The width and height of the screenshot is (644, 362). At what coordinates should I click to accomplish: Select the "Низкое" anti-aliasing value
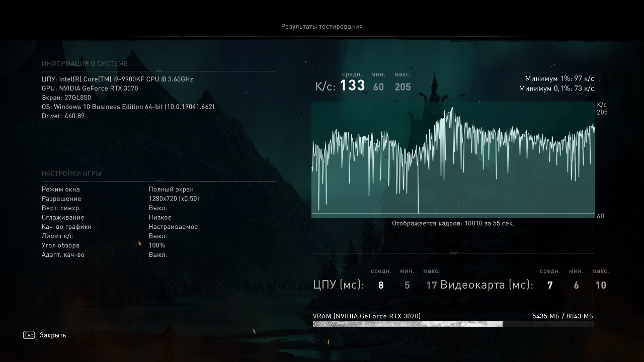[x=160, y=217]
